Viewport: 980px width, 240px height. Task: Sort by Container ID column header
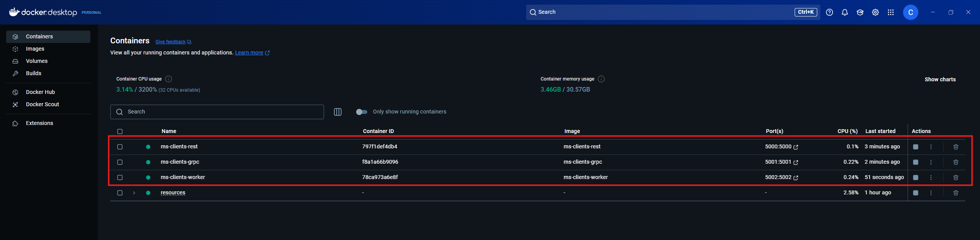(378, 131)
